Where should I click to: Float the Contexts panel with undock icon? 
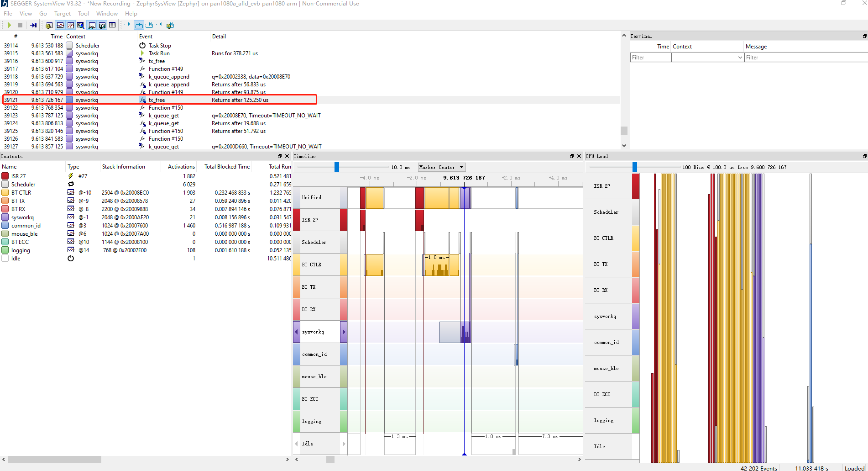[280, 156]
